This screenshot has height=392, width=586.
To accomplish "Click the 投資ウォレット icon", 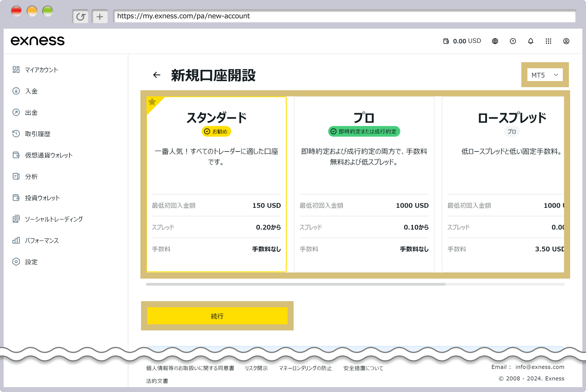I will coord(16,198).
